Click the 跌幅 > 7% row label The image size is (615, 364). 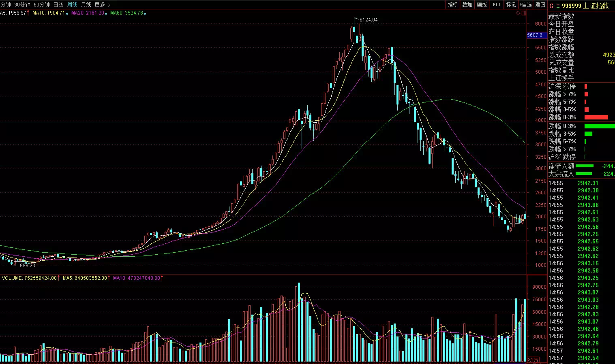pyautogui.click(x=562, y=149)
